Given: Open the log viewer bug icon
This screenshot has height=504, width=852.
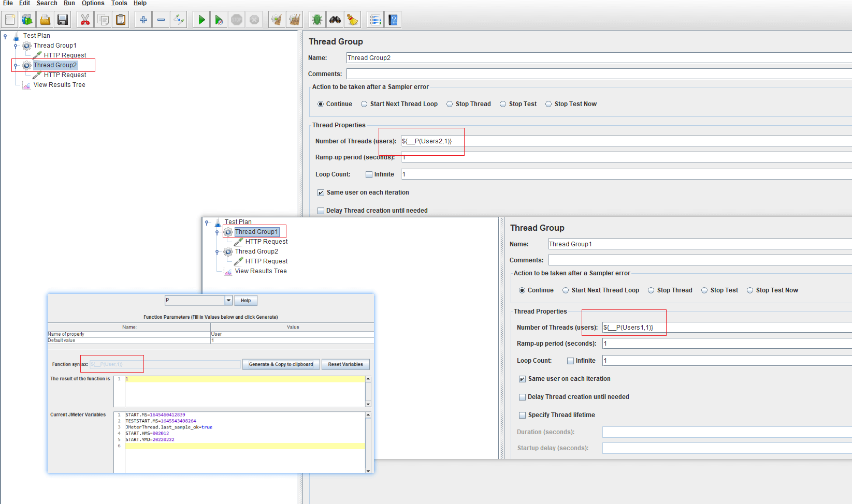Looking at the screenshot, I should click(317, 20).
